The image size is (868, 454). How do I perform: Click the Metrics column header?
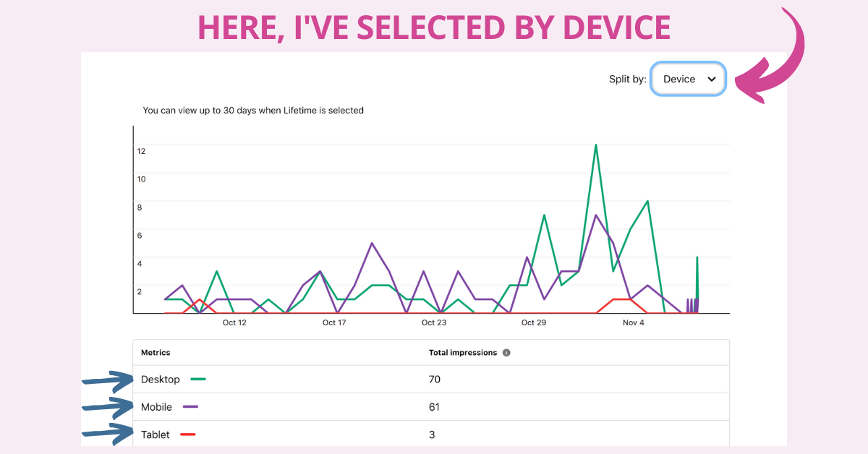[x=156, y=353]
